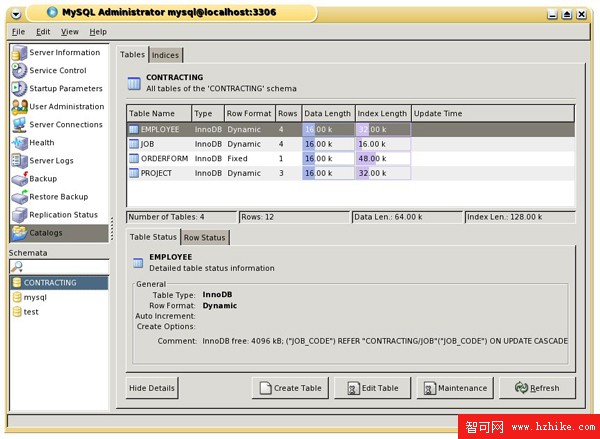
Task: Switch to the Row Status tab
Action: [x=204, y=238]
